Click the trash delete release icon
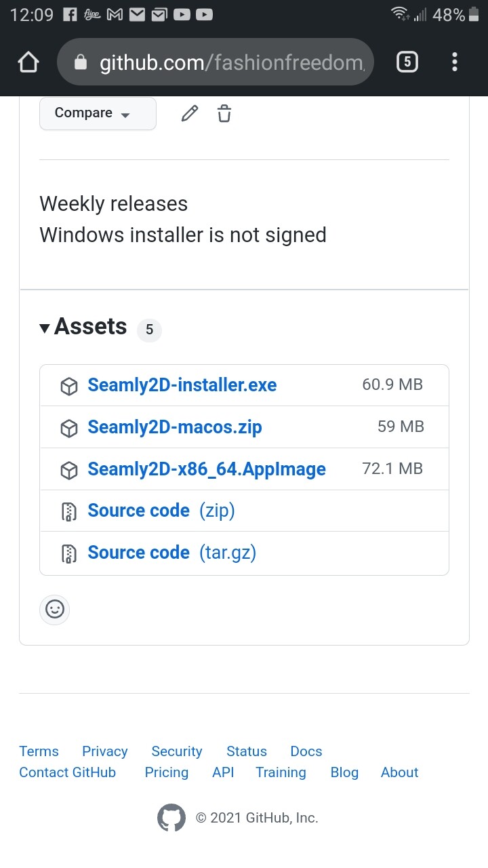Screen dimensions: 488x868 [x=224, y=113]
